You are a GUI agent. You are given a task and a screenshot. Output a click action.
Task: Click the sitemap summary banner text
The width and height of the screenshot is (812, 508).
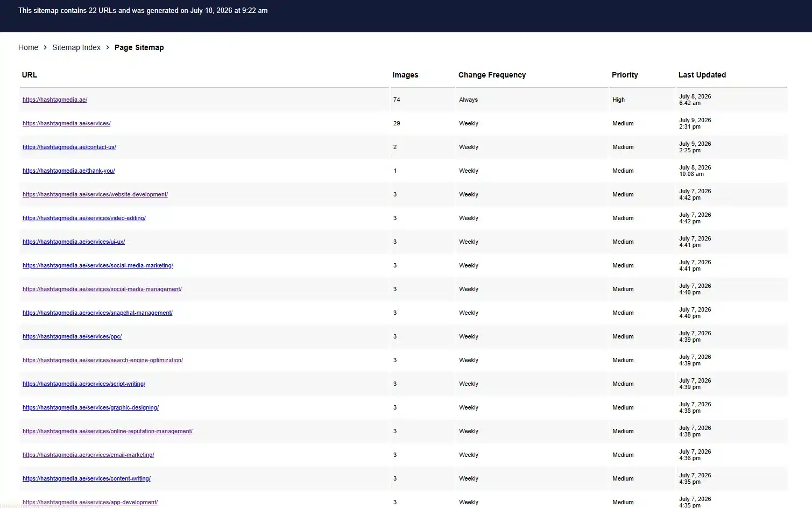click(143, 10)
